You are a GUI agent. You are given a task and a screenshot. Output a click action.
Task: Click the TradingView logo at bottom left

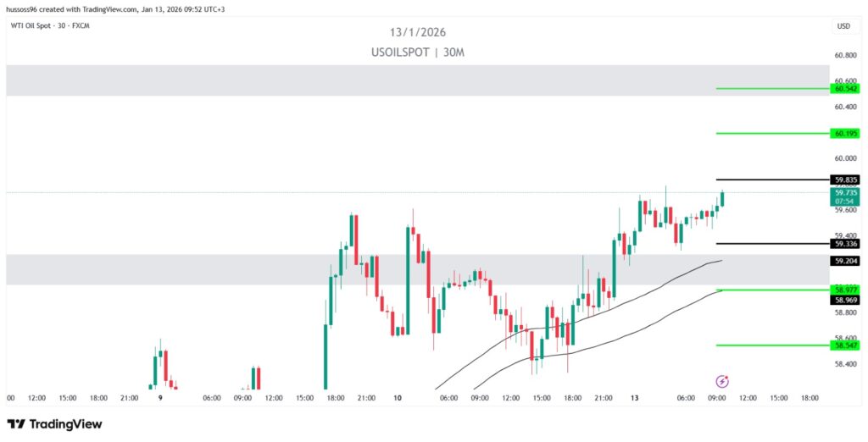point(54,423)
